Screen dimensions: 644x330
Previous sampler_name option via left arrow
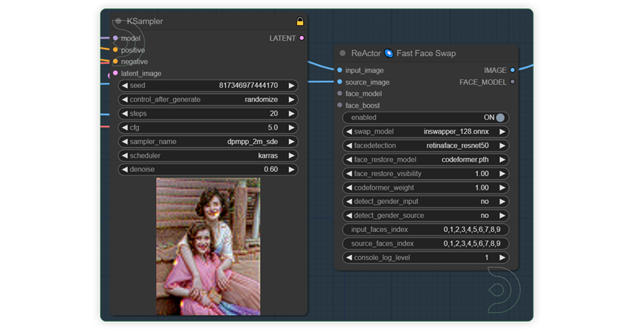pos(125,141)
